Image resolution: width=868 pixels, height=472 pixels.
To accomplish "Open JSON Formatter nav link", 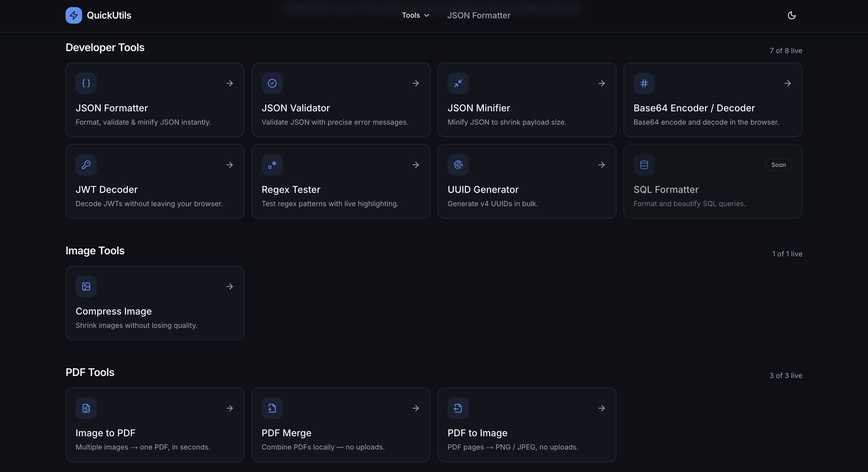I will (479, 15).
